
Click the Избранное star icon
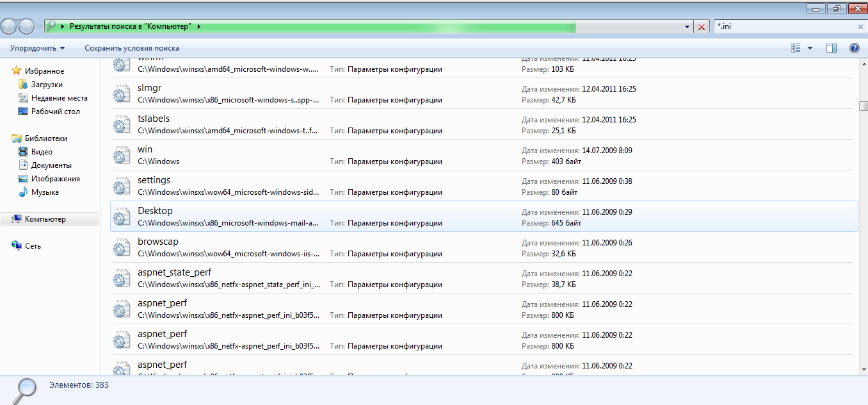(x=17, y=70)
